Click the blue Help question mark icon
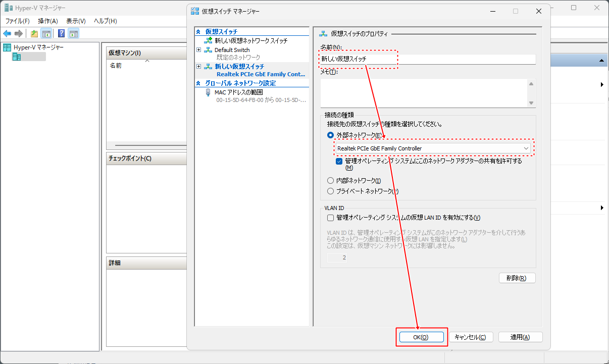The width and height of the screenshot is (609, 364). pyautogui.click(x=61, y=34)
